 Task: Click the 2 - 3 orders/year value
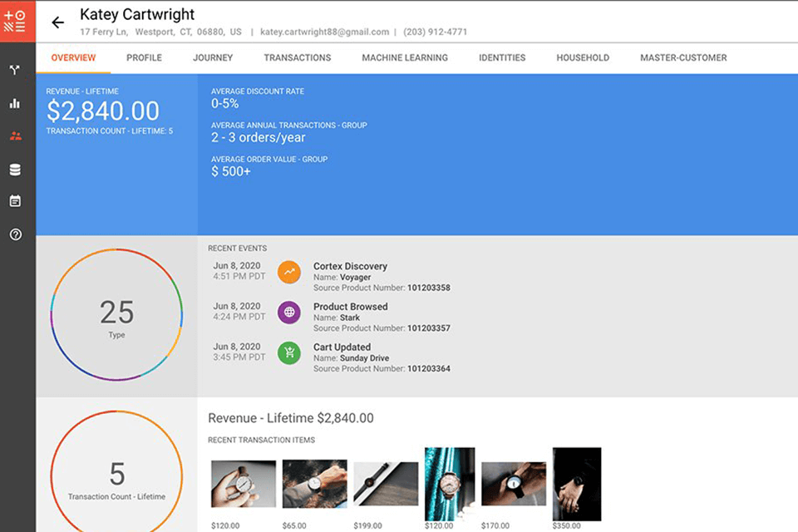click(x=258, y=137)
